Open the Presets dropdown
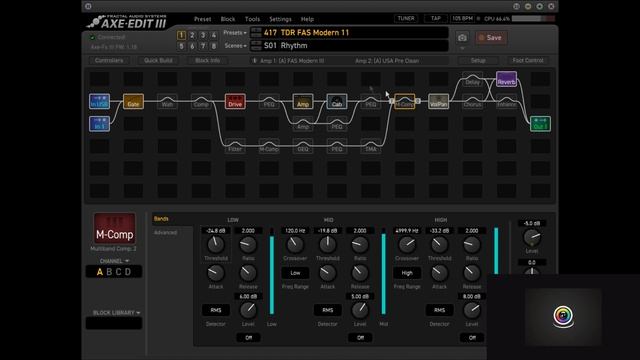Screen dimensions: 640x360 click(x=235, y=33)
